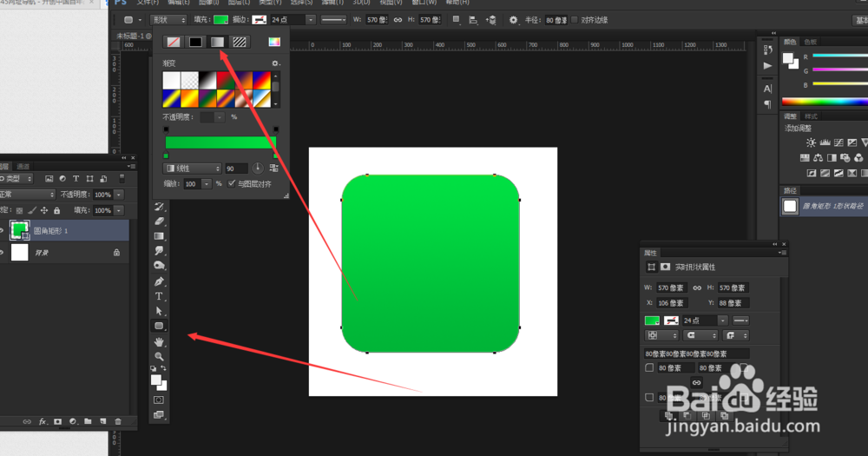Select the Pen tool in the toolbox
868x456 pixels.
160,281
